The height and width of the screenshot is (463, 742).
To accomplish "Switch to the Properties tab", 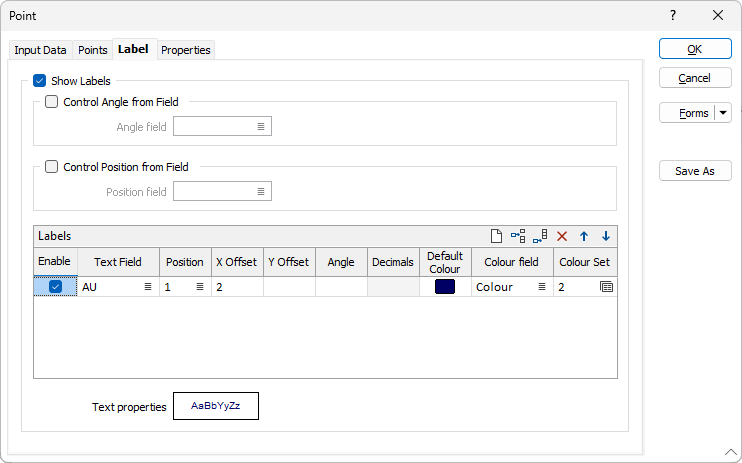I will pyautogui.click(x=186, y=50).
